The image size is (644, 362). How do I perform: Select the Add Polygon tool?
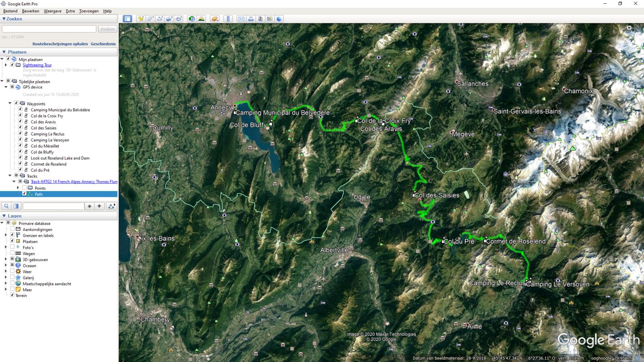pyautogui.click(x=150, y=19)
